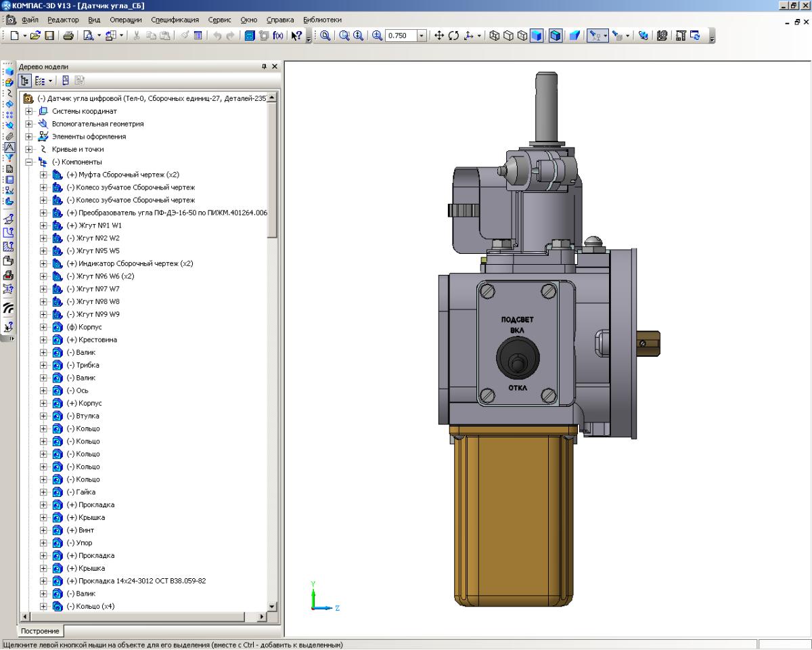This screenshot has width=812, height=650.
Task: Click the Open file folder icon
Action: coord(36,36)
